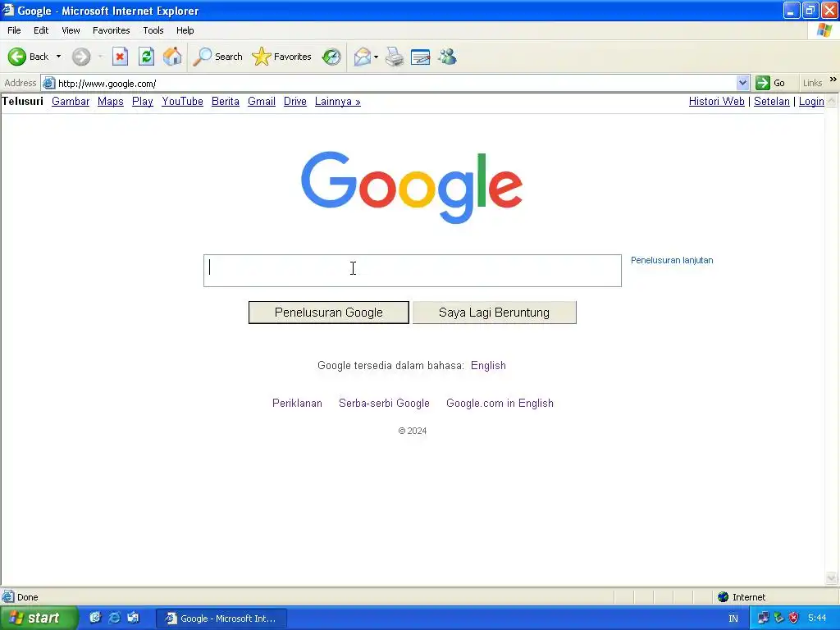Screen dimensions: 840x630
Task: Open the History toolbar icon
Action: [x=331, y=57]
